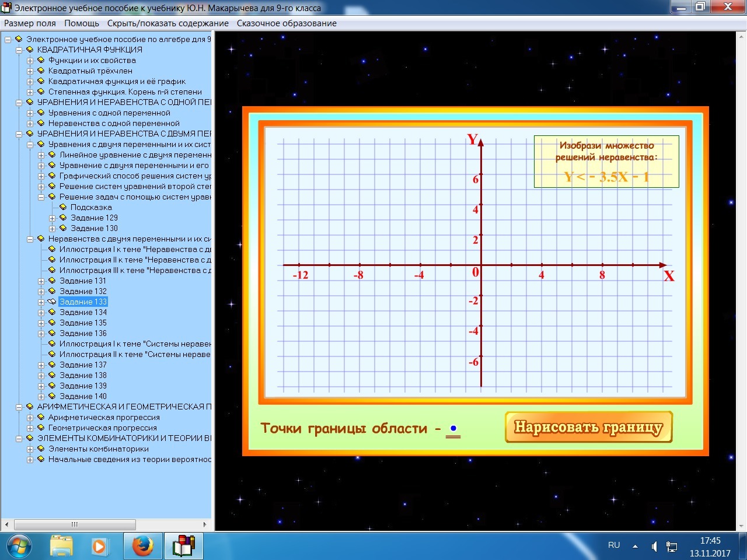This screenshot has width=747, height=560.
Task: Open Иллюстрация III к теме Неравенства
Action: coord(135,271)
